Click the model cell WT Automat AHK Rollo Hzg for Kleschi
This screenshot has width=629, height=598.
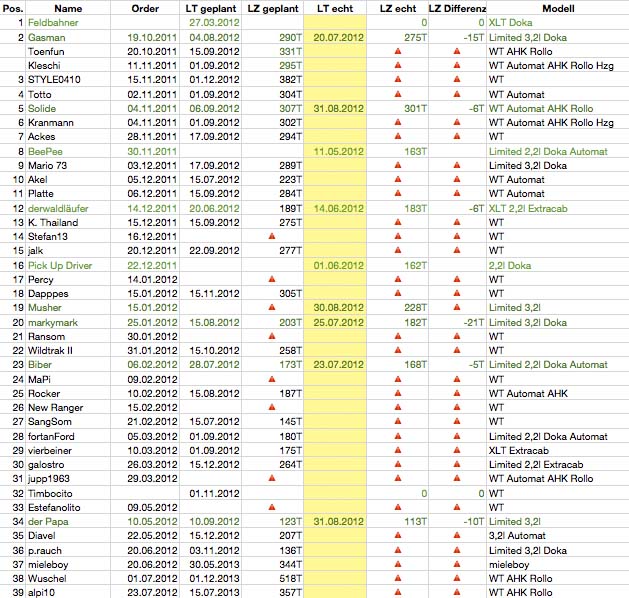click(x=551, y=65)
